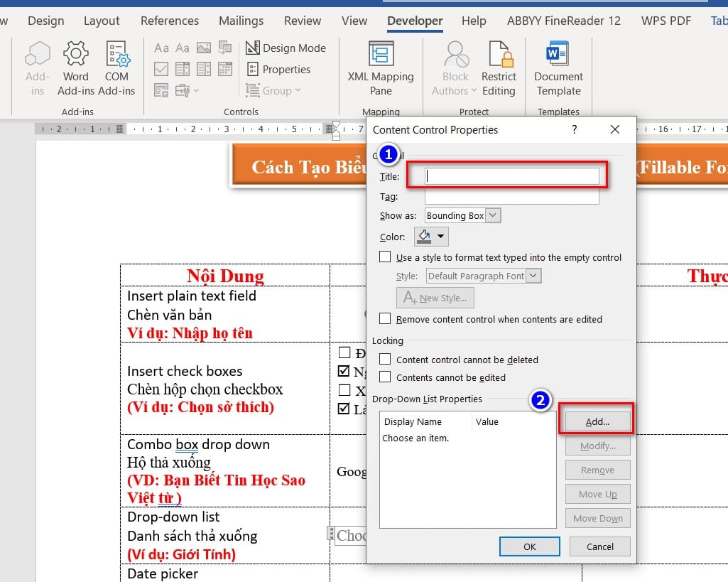Focus the Tag input field
Viewport: 728px width, 582px height.
(511, 196)
